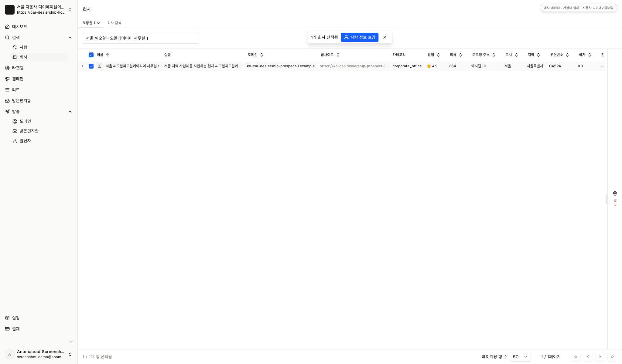Open the rows per page dropdown
The height and width of the screenshot is (364, 622).
tap(520, 357)
